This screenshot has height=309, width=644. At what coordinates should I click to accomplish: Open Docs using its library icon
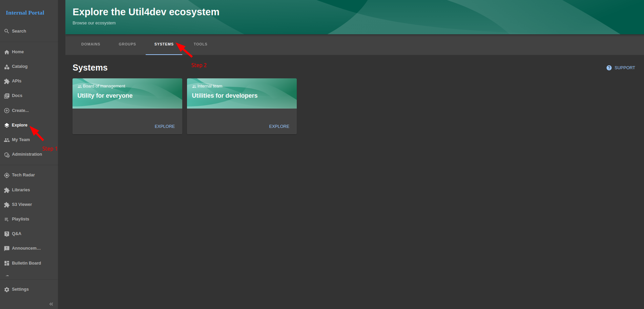7,96
